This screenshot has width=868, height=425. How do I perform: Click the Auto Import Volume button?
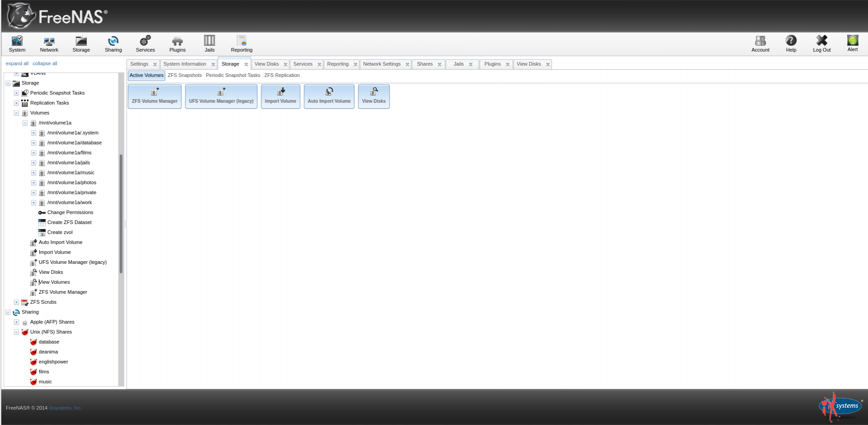pos(329,96)
